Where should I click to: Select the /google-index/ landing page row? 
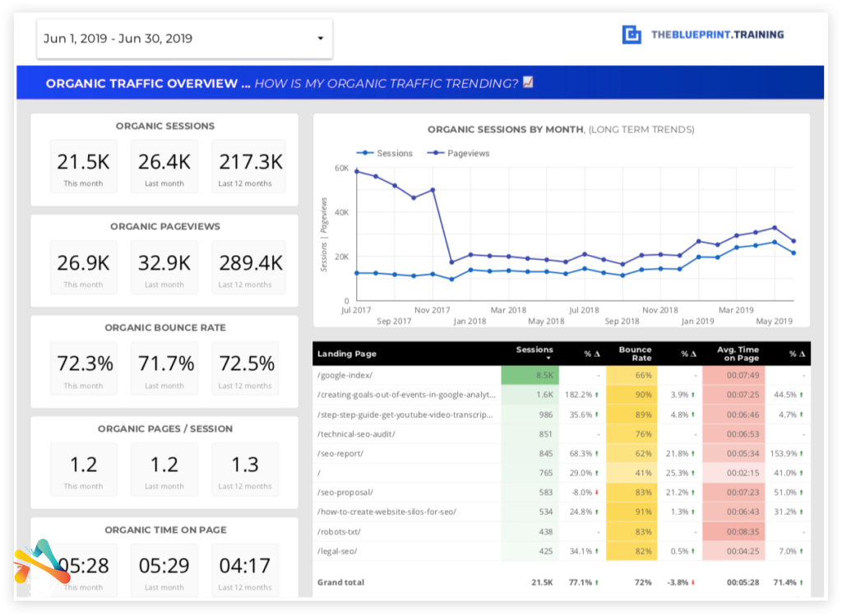point(344,375)
